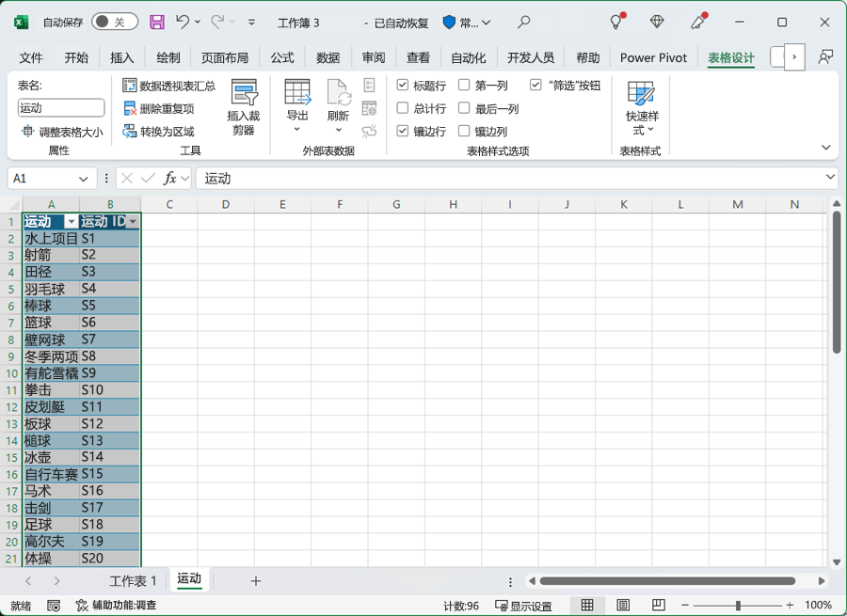The image size is (847, 616).
Task: Open the 运动 ID column filter dropdown
Action: coord(133,222)
